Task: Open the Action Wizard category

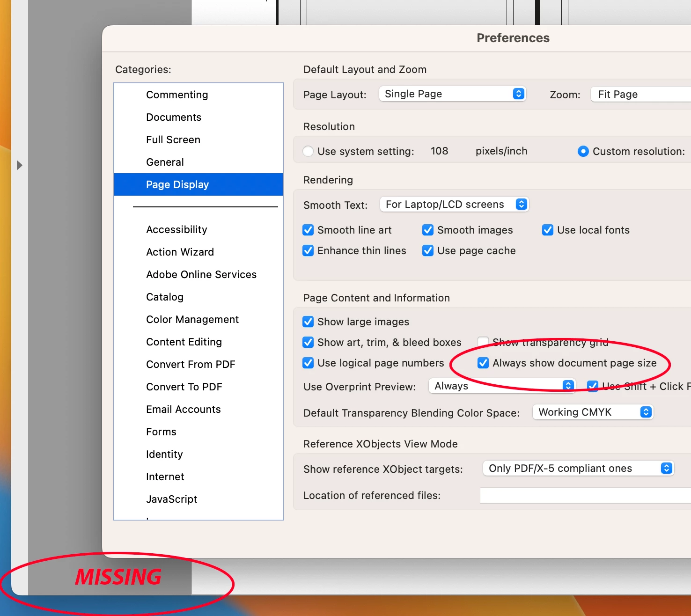Action: point(198,252)
